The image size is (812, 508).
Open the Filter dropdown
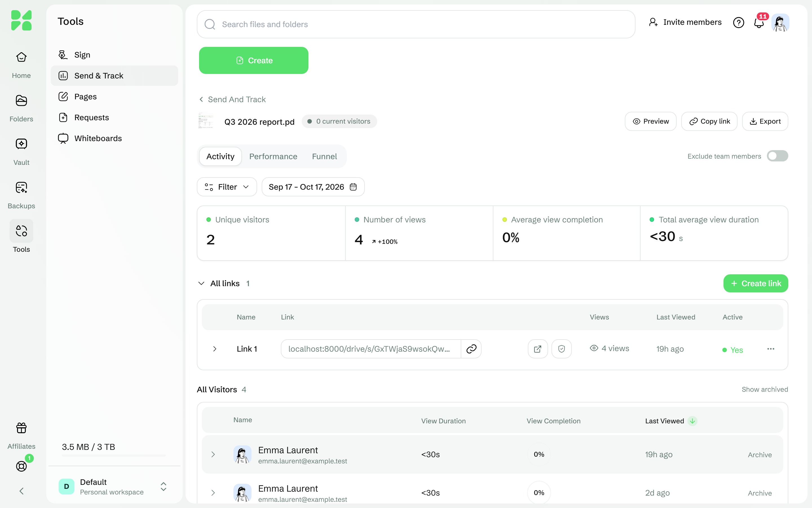[227, 187]
